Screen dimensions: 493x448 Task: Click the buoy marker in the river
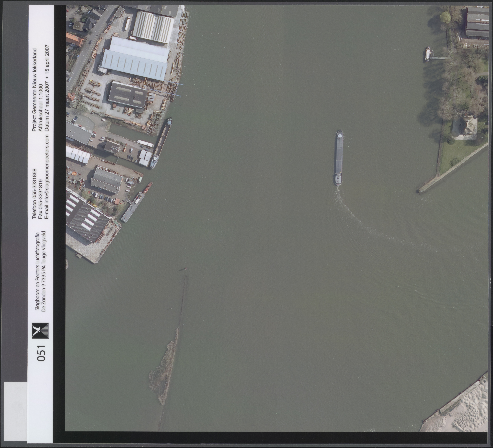pyautogui.click(x=186, y=269)
